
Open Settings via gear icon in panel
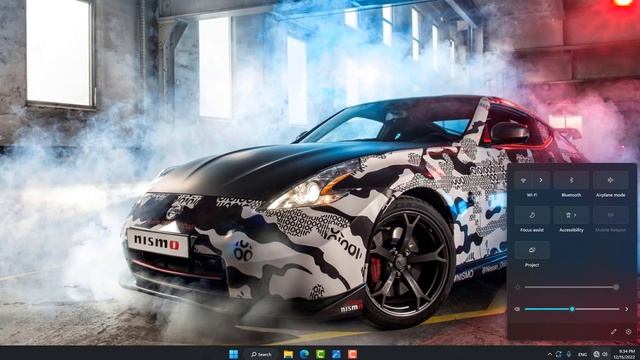[x=629, y=332]
